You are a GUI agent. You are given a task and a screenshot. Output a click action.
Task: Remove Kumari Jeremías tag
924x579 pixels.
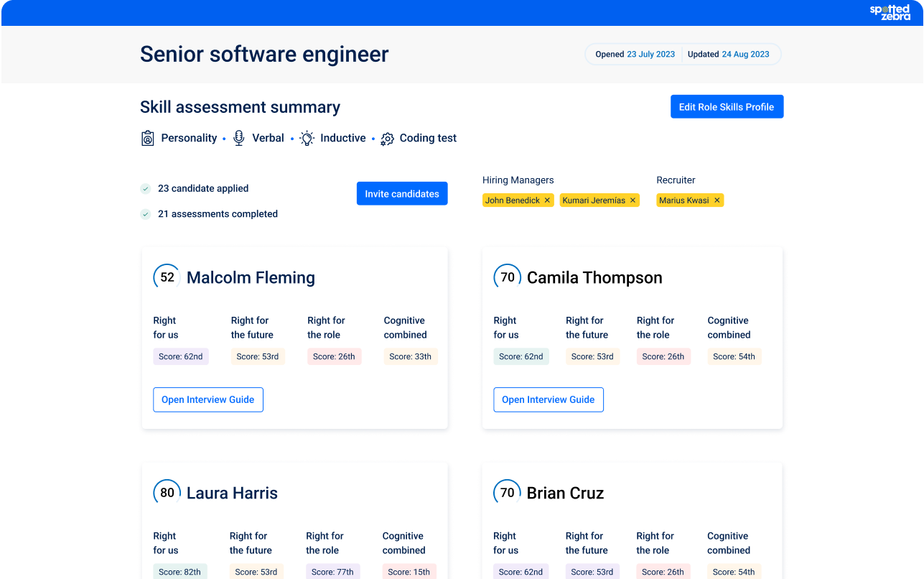[633, 200]
